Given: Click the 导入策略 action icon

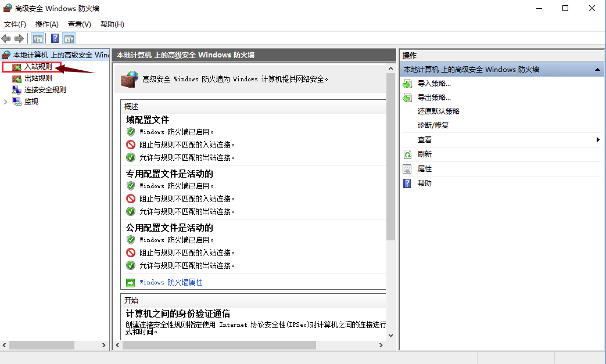Looking at the screenshot, I should coord(407,84).
